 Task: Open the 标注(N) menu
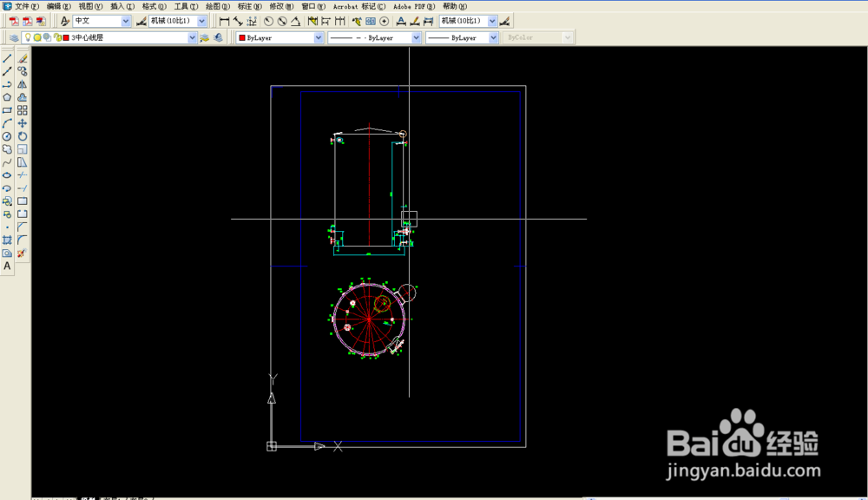point(249,6)
